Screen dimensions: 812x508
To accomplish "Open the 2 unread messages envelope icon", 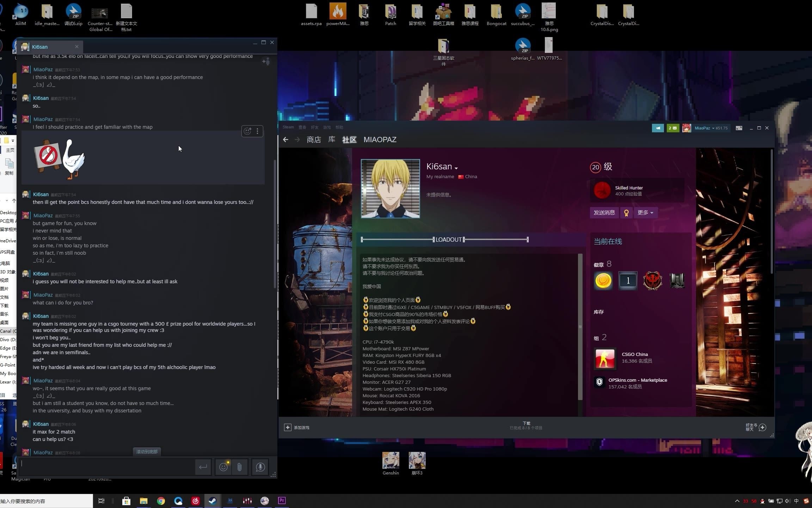I will coord(672,128).
